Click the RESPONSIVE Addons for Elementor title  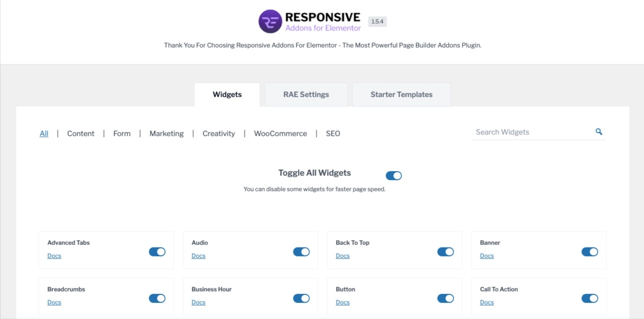click(323, 22)
